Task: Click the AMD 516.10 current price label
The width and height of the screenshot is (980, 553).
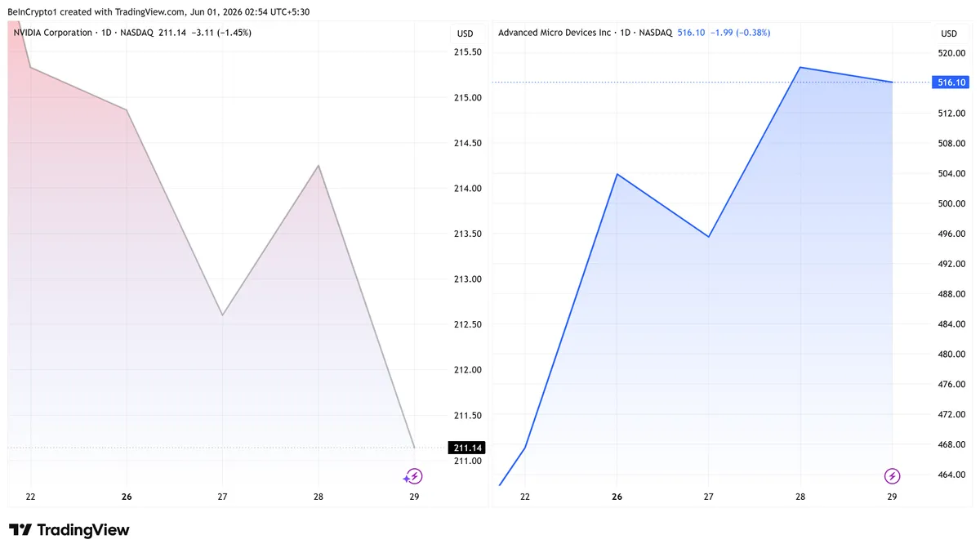Action: pos(950,83)
